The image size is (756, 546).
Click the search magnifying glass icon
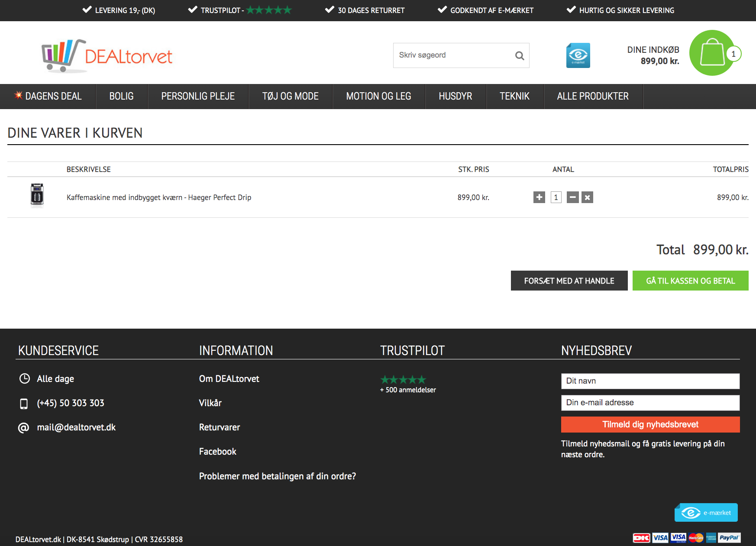[519, 55]
